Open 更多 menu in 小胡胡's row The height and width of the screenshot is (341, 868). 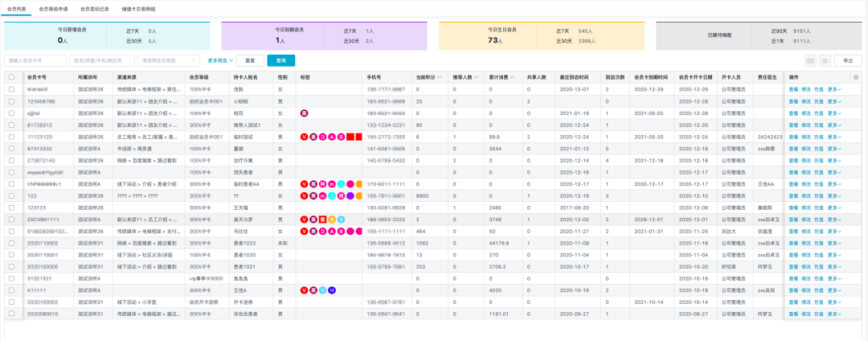pos(834,101)
